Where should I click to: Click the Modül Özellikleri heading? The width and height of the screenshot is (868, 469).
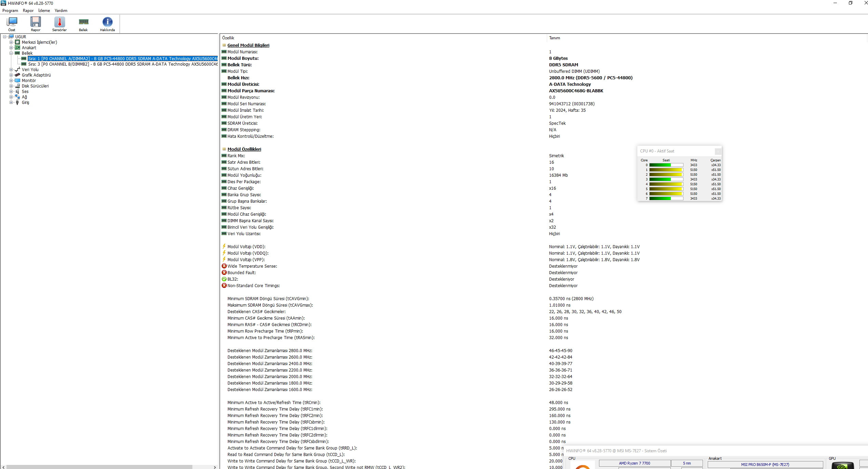244,149
